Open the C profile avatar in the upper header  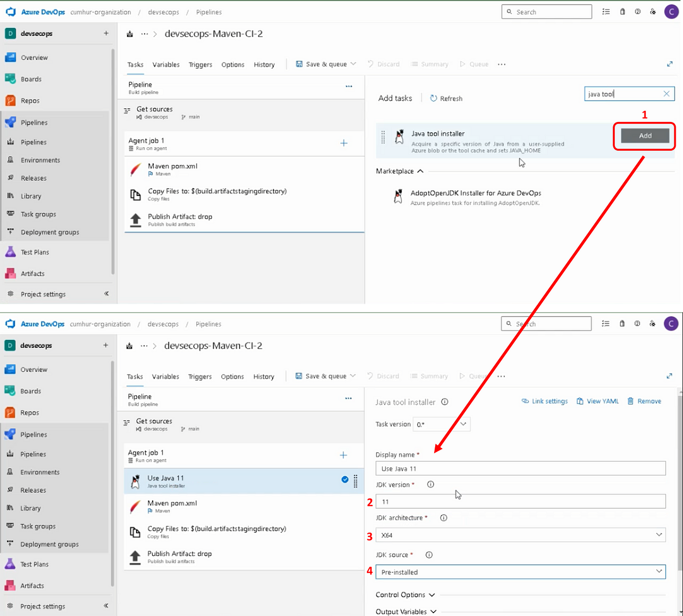point(671,12)
